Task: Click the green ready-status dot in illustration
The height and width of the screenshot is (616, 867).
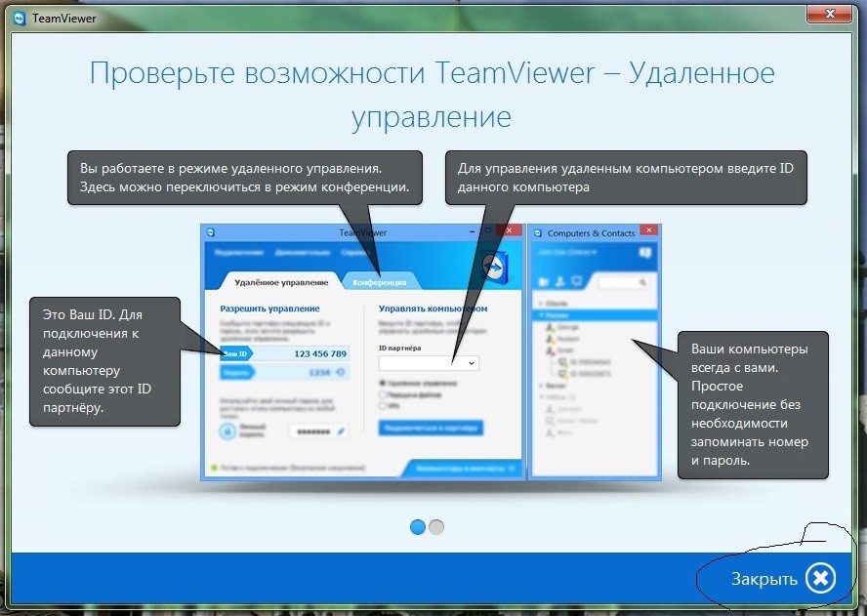Action: 215,468
